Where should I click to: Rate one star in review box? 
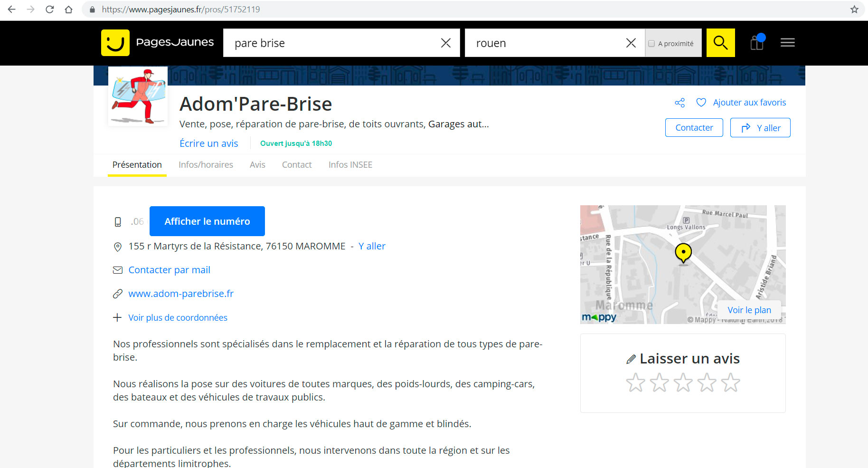click(635, 382)
